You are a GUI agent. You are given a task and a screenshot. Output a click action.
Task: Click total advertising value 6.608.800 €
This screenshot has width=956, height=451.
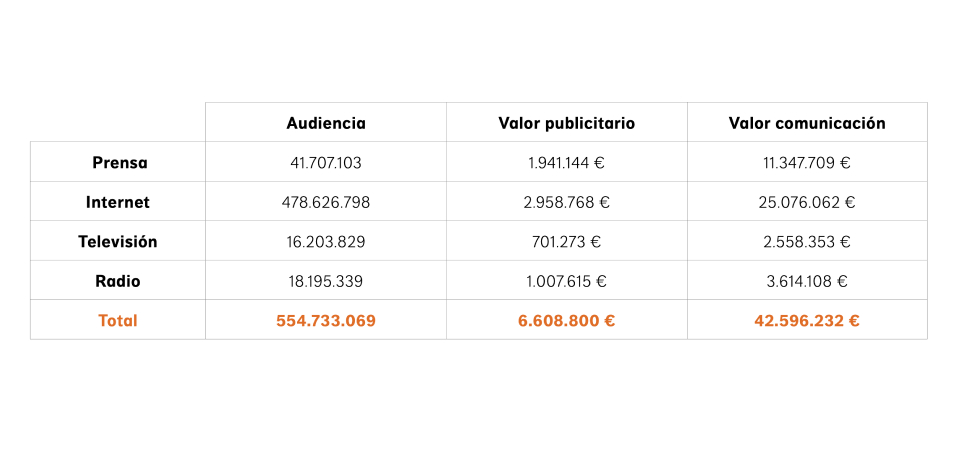point(566,321)
